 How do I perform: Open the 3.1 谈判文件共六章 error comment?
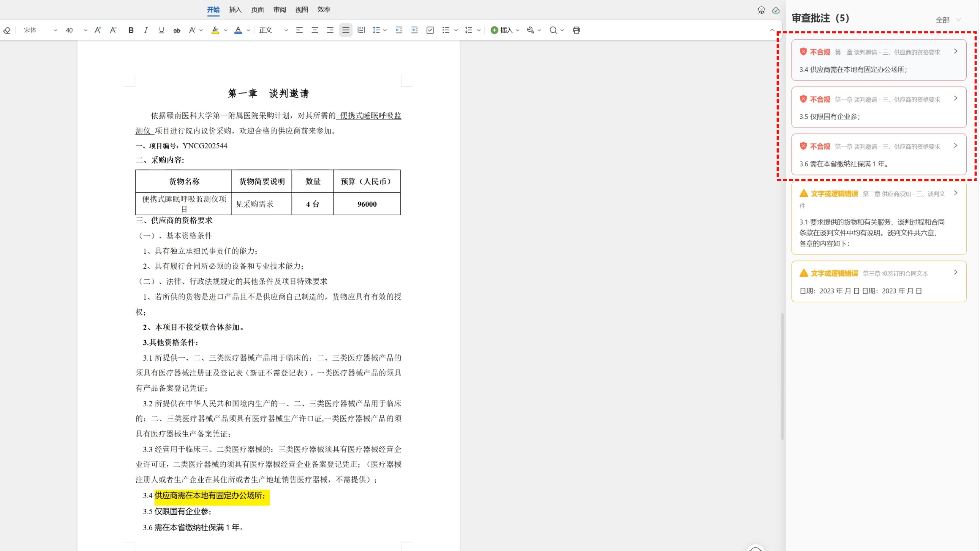pos(878,218)
